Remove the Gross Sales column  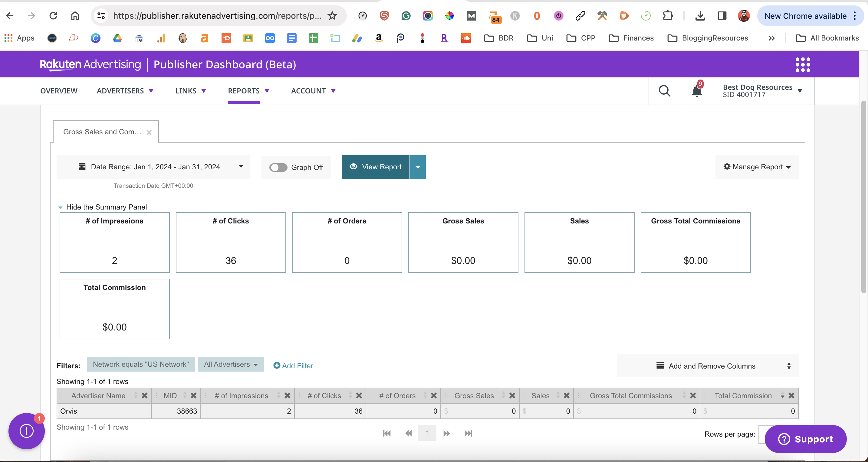coord(512,395)
